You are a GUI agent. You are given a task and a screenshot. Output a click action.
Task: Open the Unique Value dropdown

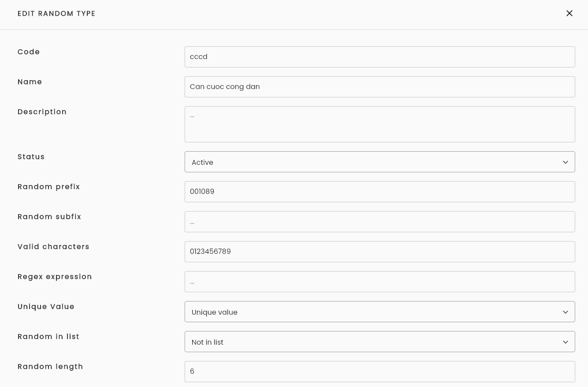tap(380, 312)
